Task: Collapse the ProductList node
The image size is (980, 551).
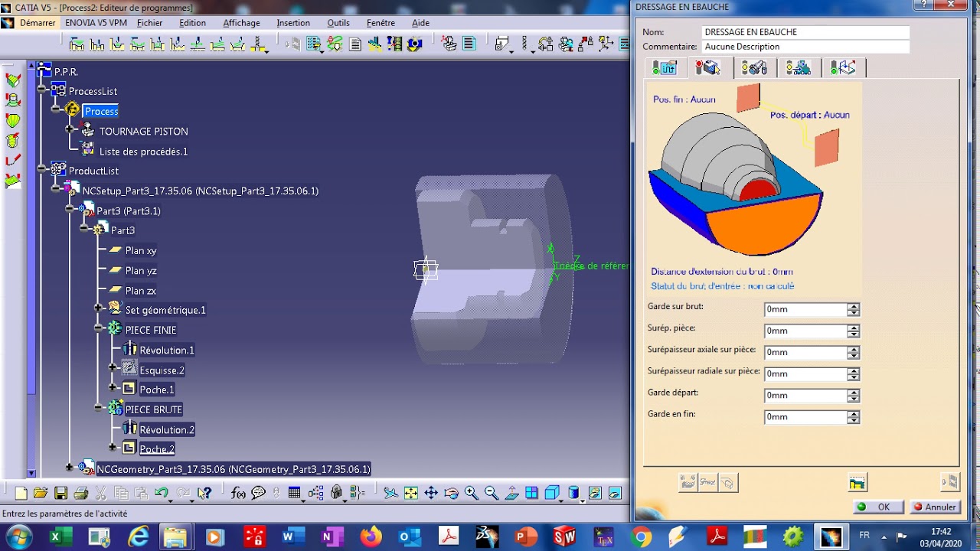Action: tap(42, 170)
